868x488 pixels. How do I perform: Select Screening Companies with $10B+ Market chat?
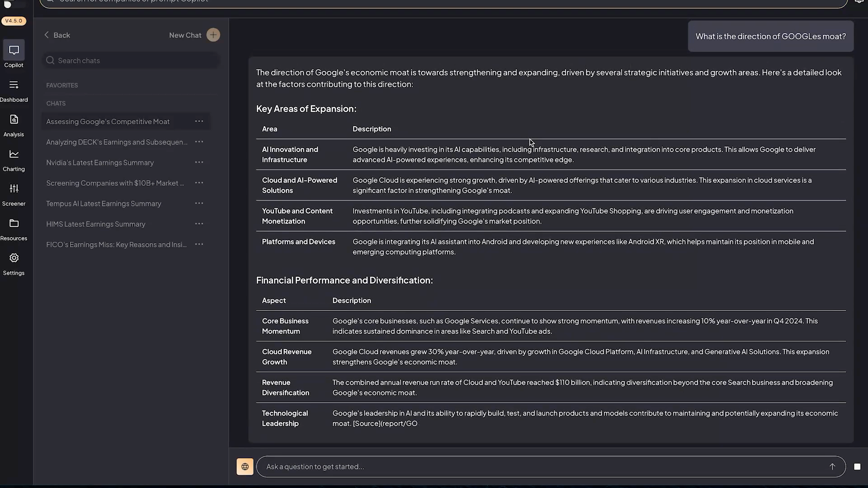[x=115, y=183]
